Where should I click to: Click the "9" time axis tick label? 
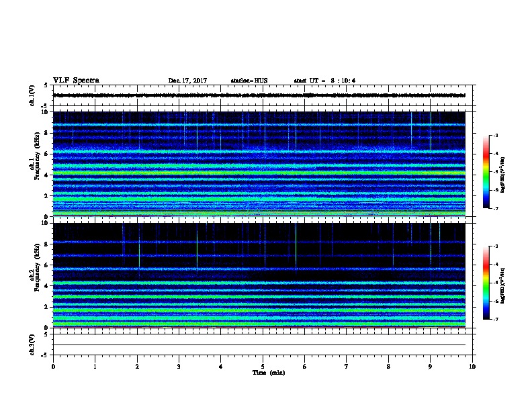click(430, 366)
